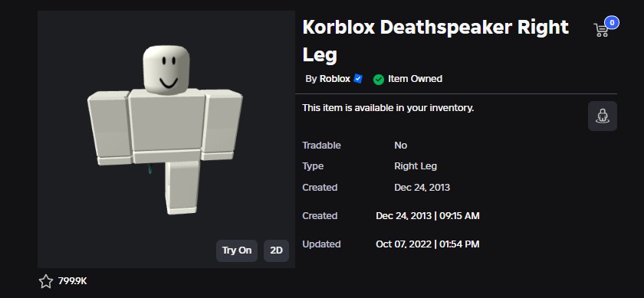Click the Item Owned label

click(x=416, y=79)
